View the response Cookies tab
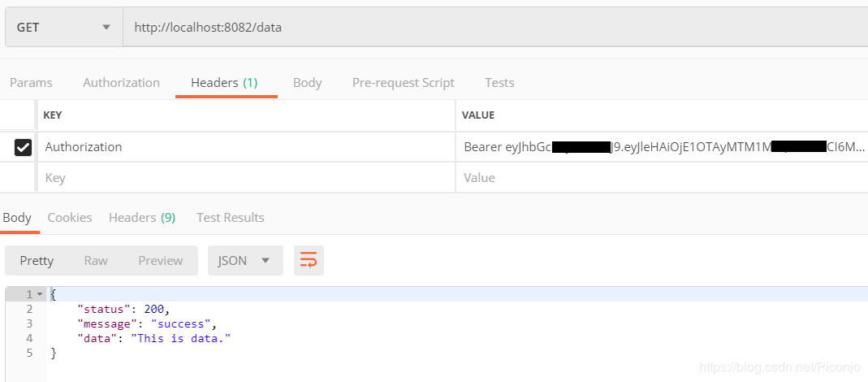 [x=70, y=217]
